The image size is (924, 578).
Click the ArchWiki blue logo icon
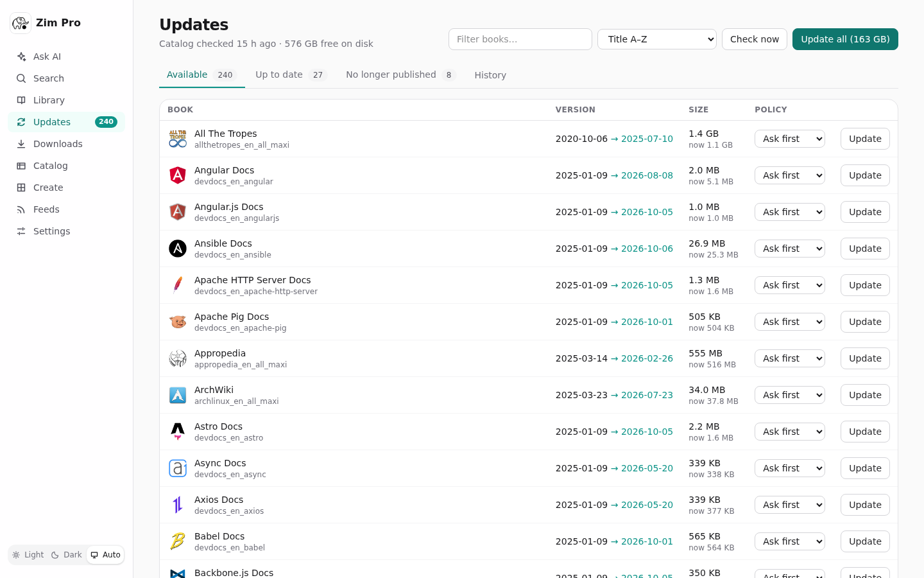tap(178, 395)
